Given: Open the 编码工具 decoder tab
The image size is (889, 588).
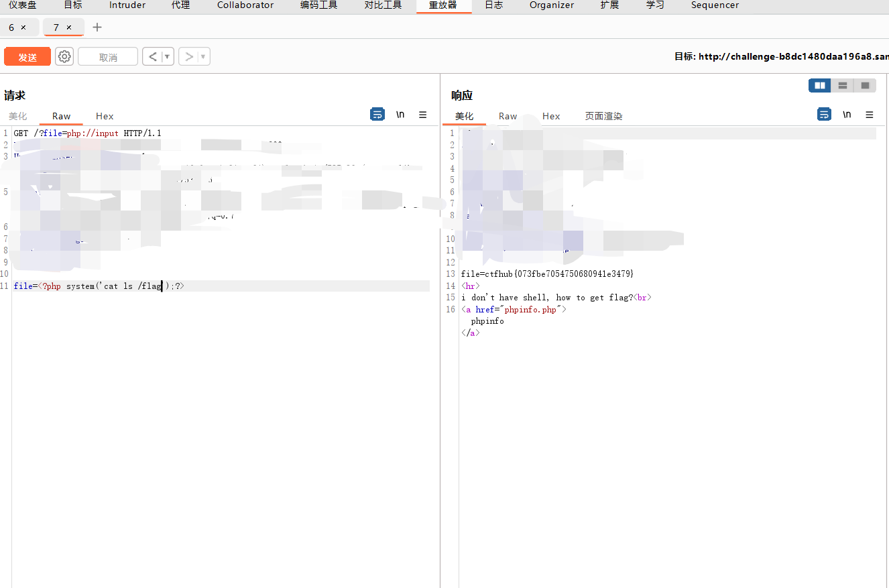Looking at the screenshot, I should (x=319, y=5).
